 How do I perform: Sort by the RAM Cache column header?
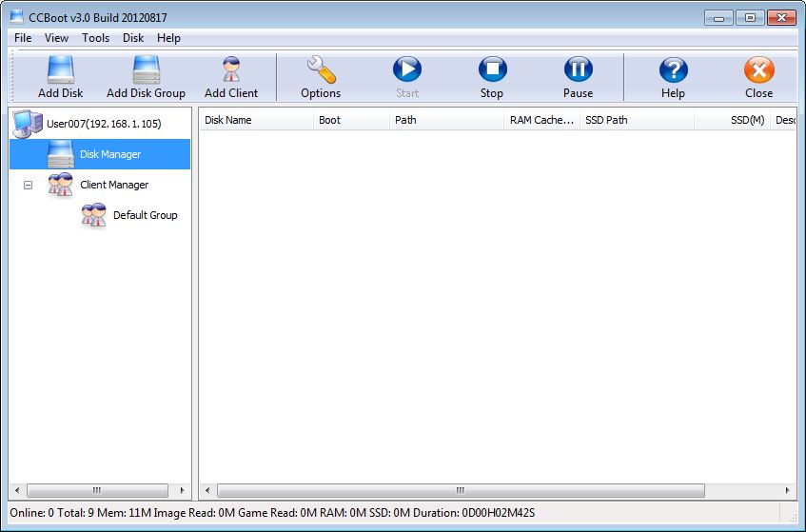[541, 120]
